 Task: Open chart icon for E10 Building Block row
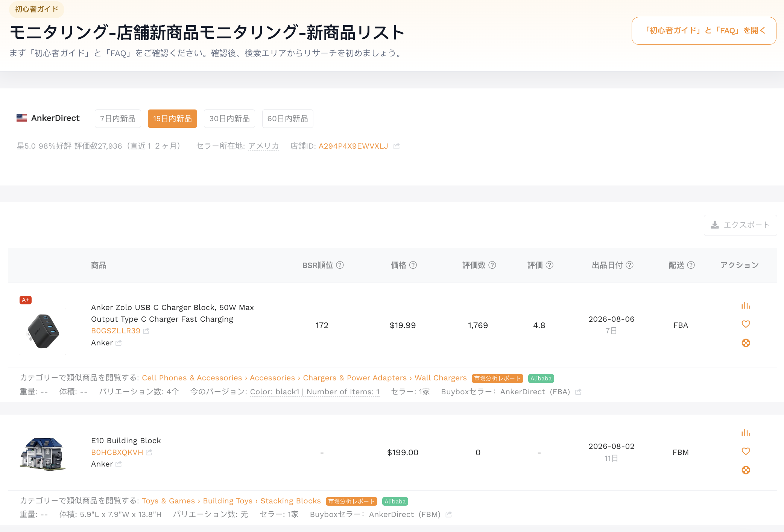[746, 433]
